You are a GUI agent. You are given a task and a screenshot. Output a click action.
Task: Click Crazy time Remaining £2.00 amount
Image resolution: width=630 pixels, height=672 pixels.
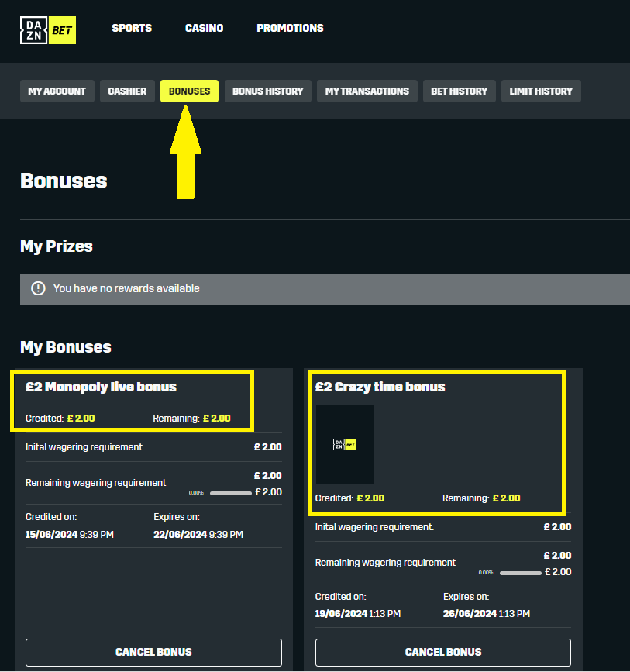pyautogui.click(x=507, y=498)
